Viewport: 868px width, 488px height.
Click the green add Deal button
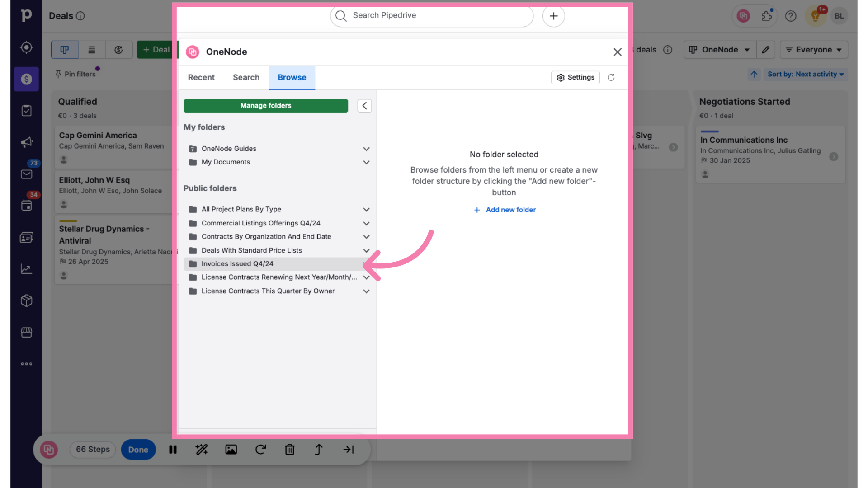click(x=156, y=50)
